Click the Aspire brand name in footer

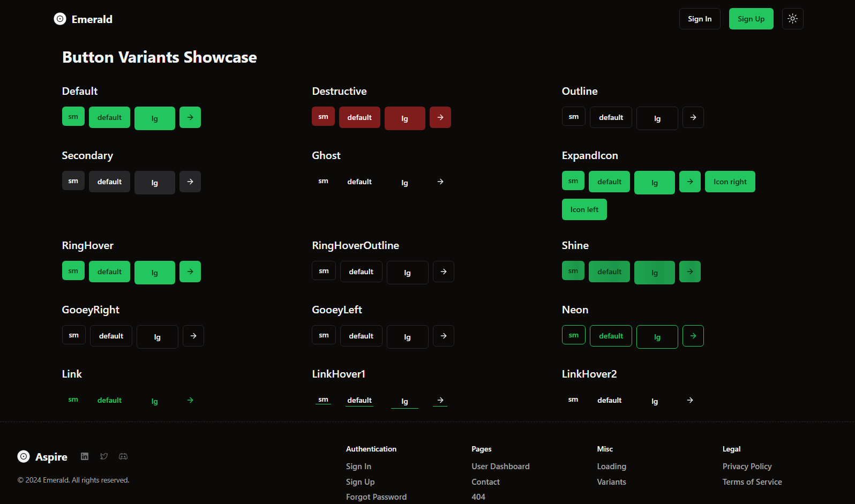51,457
